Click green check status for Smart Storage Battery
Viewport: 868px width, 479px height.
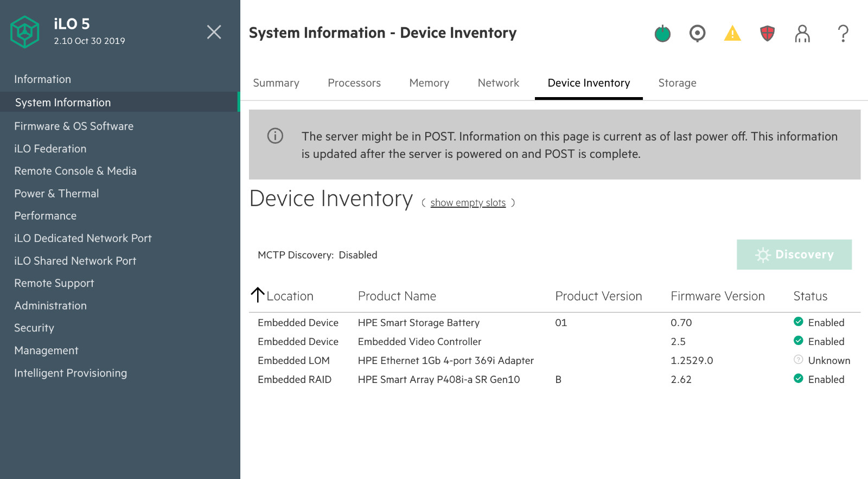click(x=798, y=322)
